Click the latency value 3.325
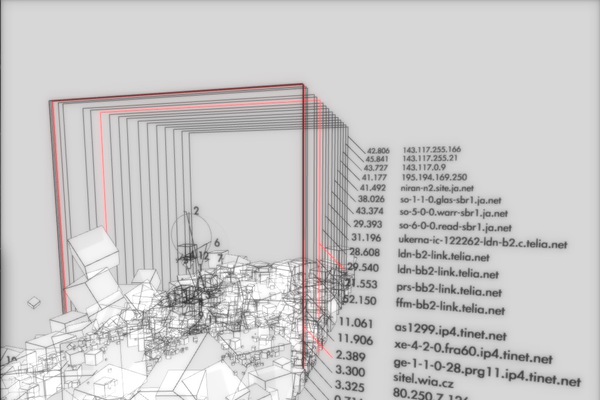This screenshot has height=400, width=600. click(x=349, y=385)
